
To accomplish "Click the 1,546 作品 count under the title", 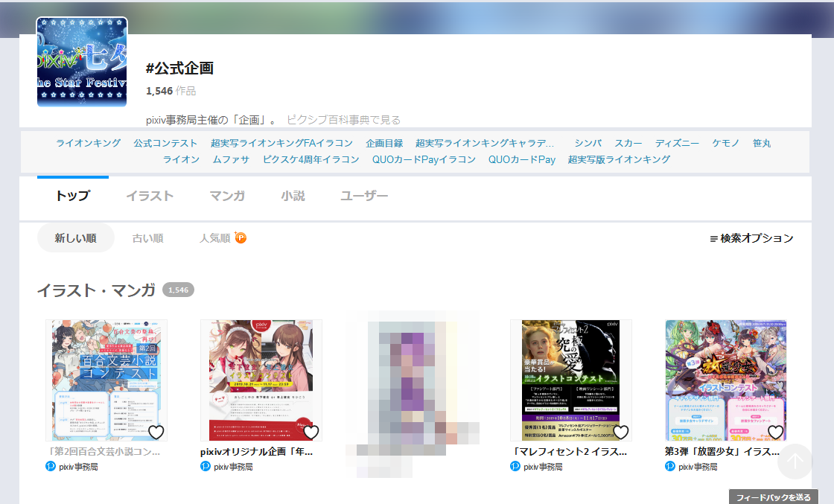I will click(171, 91).
